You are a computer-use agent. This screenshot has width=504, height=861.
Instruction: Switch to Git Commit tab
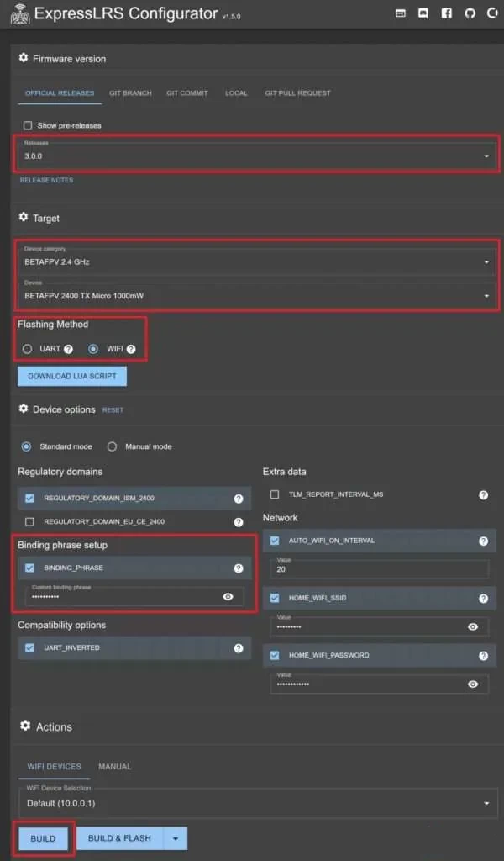[187, 93]
